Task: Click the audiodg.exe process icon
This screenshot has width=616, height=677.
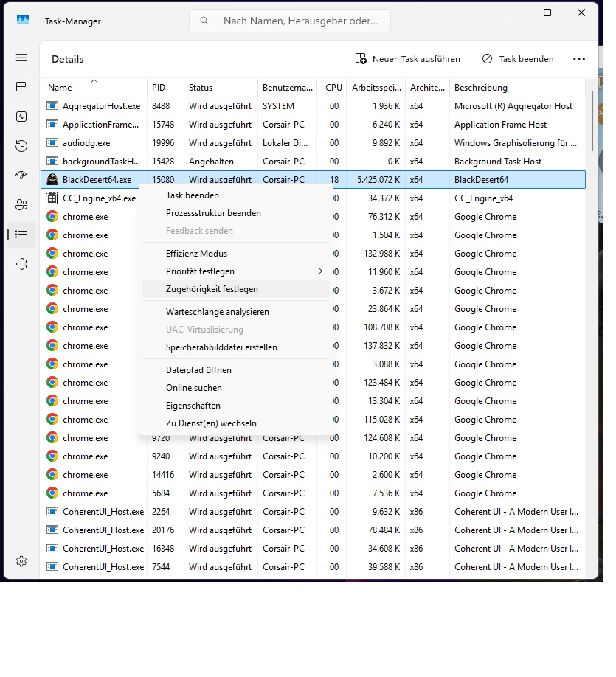Action: pos(52,142)
